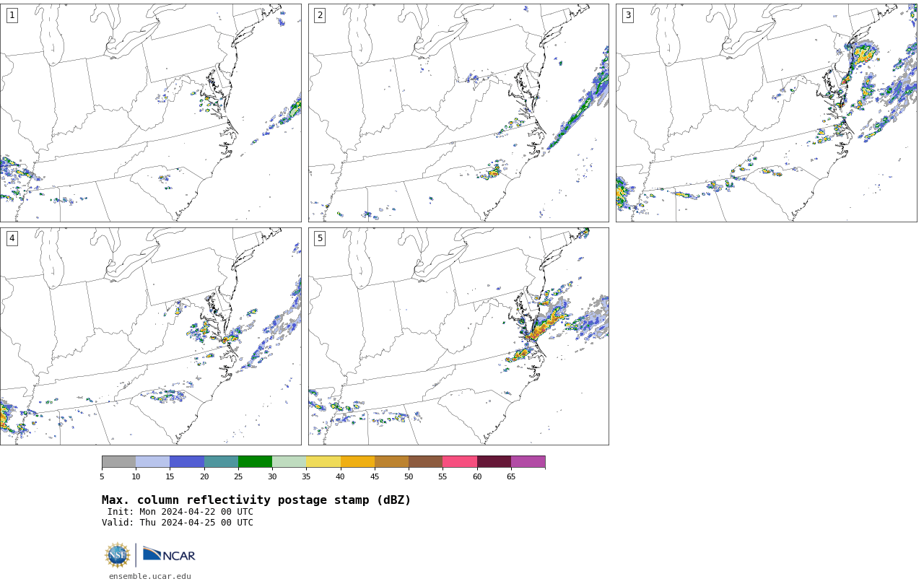
Task: Click the number label 3 box
Action: pos(628,15)
